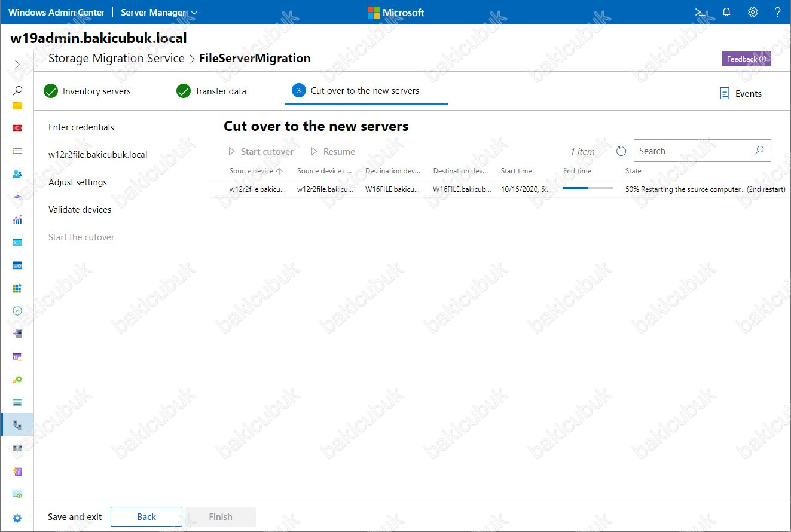Image resolution: width=791 pixels, height=532 pixels.
Task: Open the Performance Monitor chart icon
Action: 17,219
